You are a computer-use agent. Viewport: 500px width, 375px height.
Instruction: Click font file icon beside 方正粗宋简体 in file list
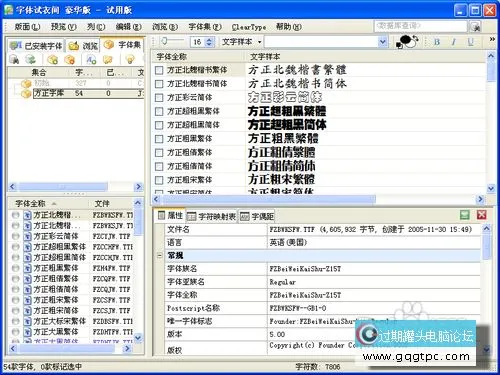(28, 311)
